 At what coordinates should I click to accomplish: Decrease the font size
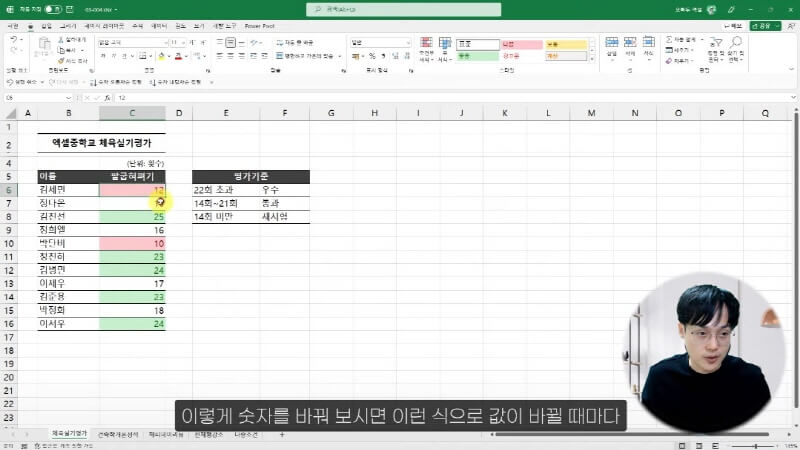(203, 42)
